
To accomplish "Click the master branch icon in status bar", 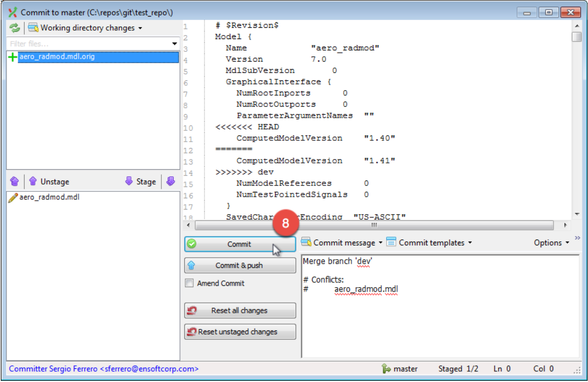I will coord(386,369).
